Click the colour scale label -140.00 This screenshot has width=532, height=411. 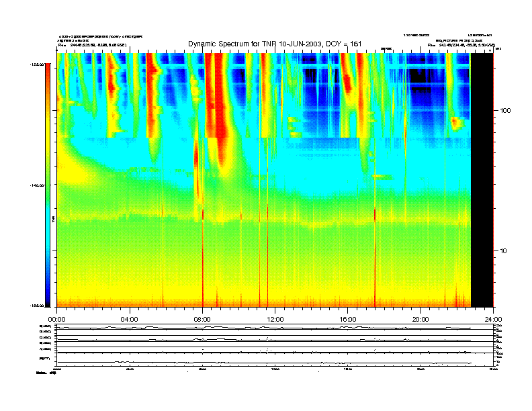click(37, 185)
